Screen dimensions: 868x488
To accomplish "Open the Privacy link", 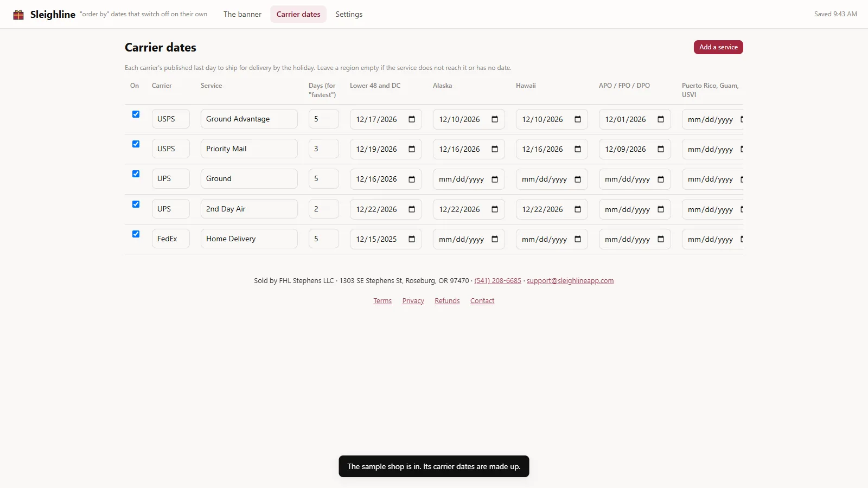I will pos(413,301).
